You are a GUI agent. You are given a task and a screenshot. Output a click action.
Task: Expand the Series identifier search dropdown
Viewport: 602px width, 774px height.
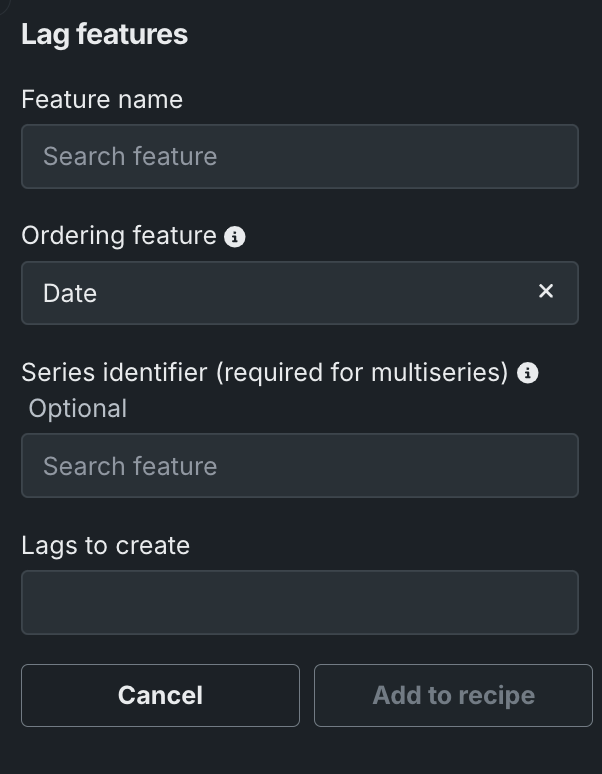click(300, 466)
